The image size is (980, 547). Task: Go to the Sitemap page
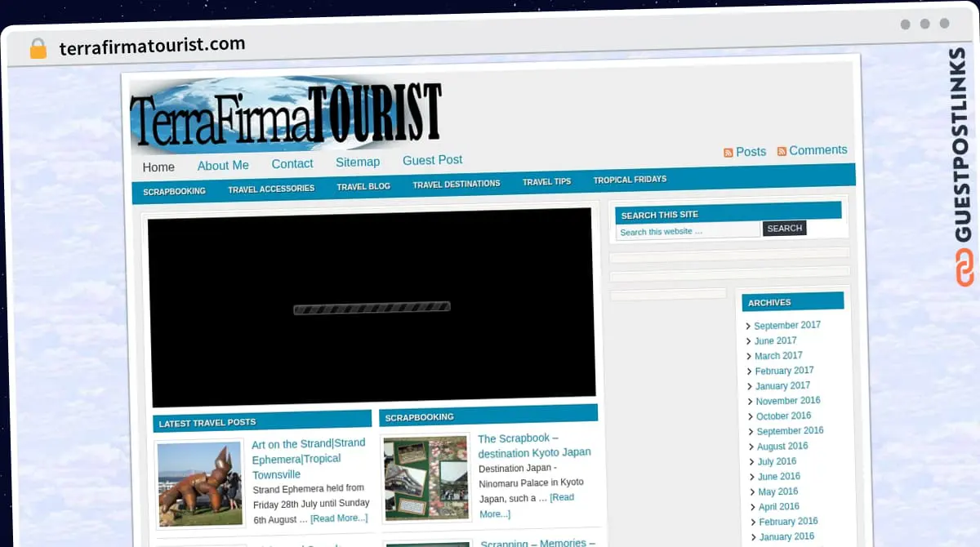[358, 162]
